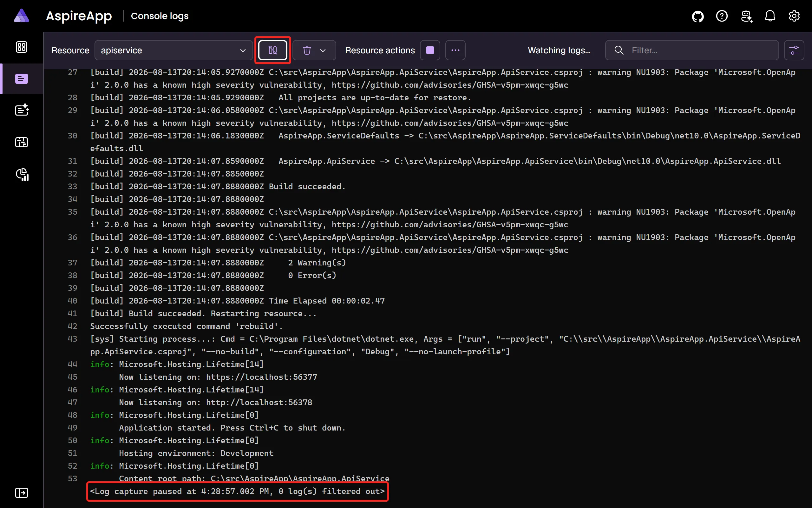Click 'Watching logs...' status text

559,50
